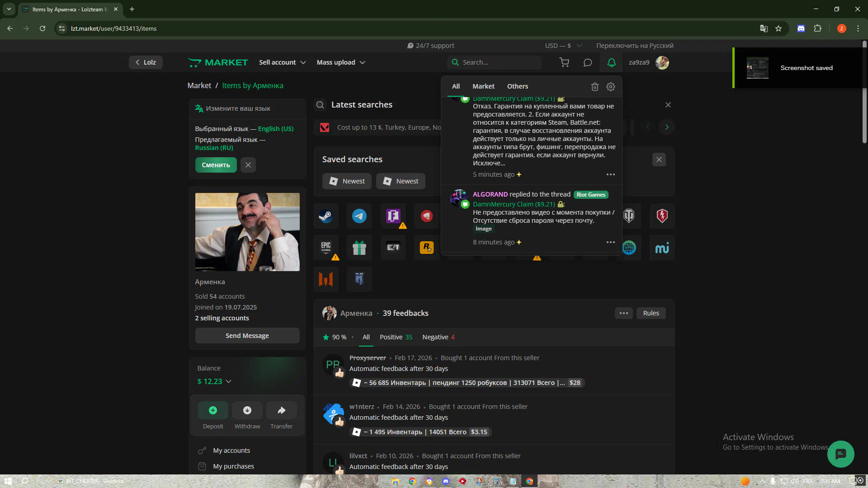The height and width of the screenshot is (488, 868).
Task: Select the Telegram category icon
Action: [359, 216]
